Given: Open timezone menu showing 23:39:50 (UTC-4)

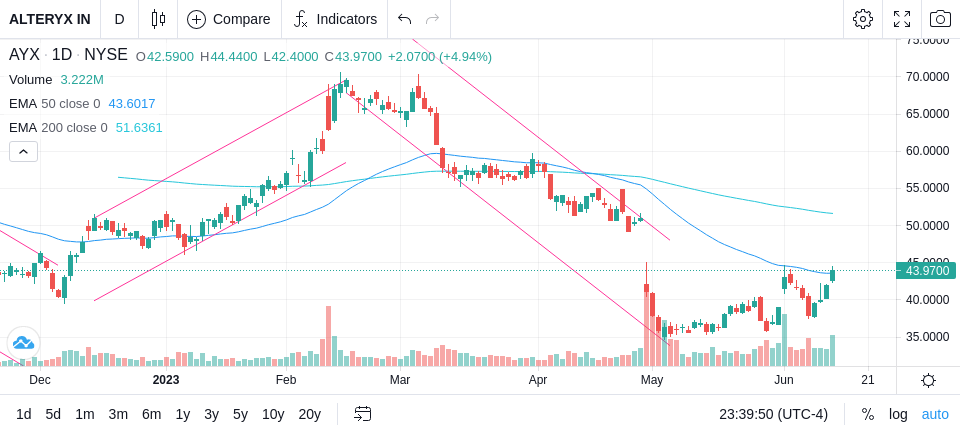Looking at the screenshot, I should [773, 415].
